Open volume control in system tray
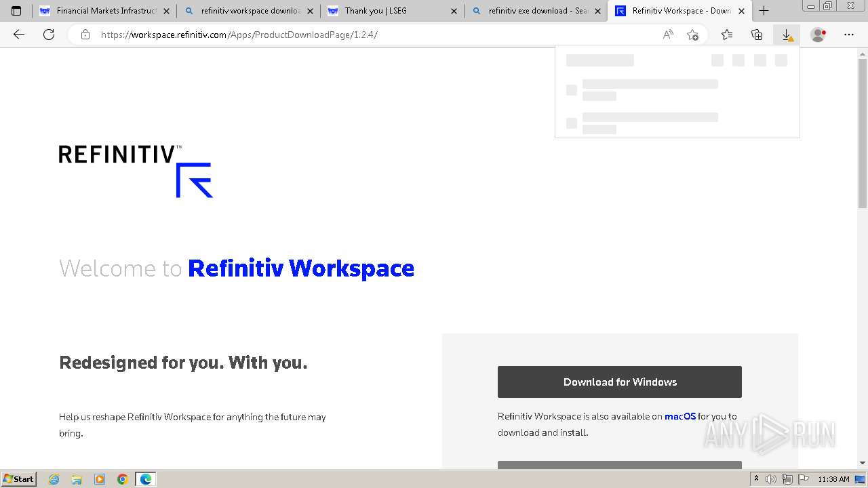 [x=771, y=479]
